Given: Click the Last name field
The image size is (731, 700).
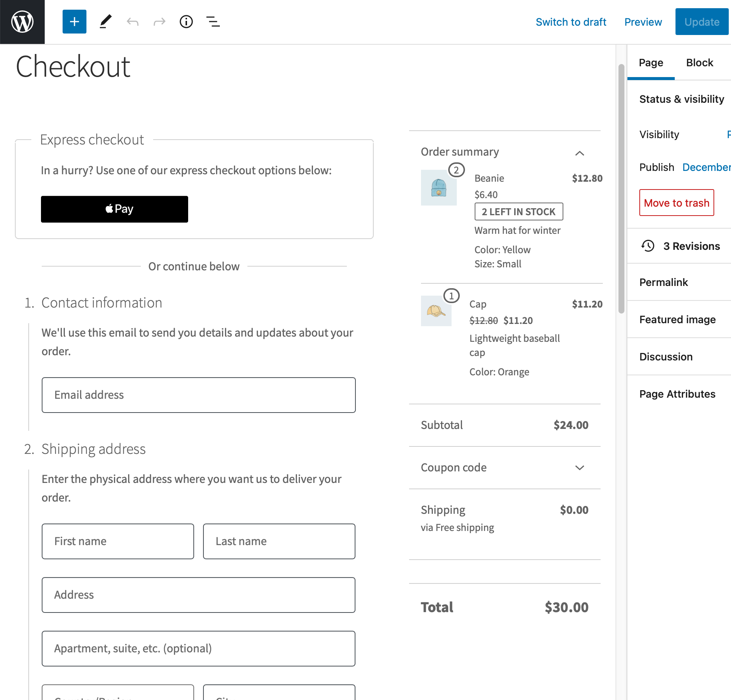Looking at the screenshot, I should 279,541.
